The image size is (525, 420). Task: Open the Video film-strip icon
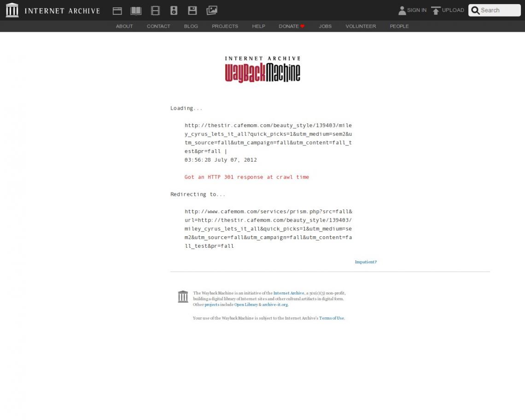tap(155, 11)
